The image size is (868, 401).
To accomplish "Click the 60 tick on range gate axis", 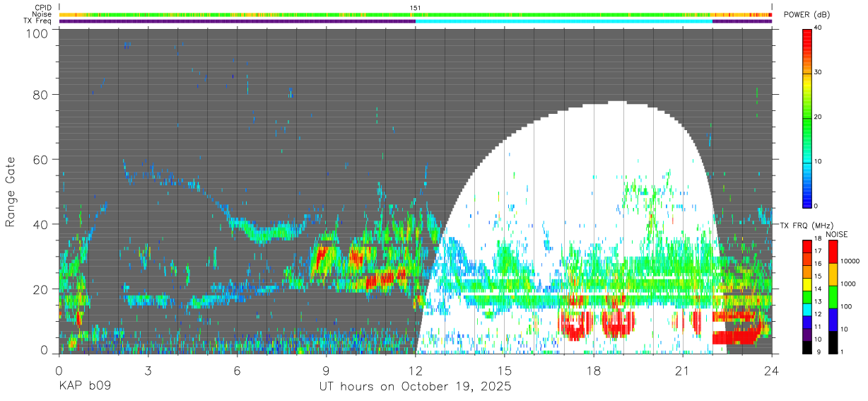I will [x=40, y=159].
